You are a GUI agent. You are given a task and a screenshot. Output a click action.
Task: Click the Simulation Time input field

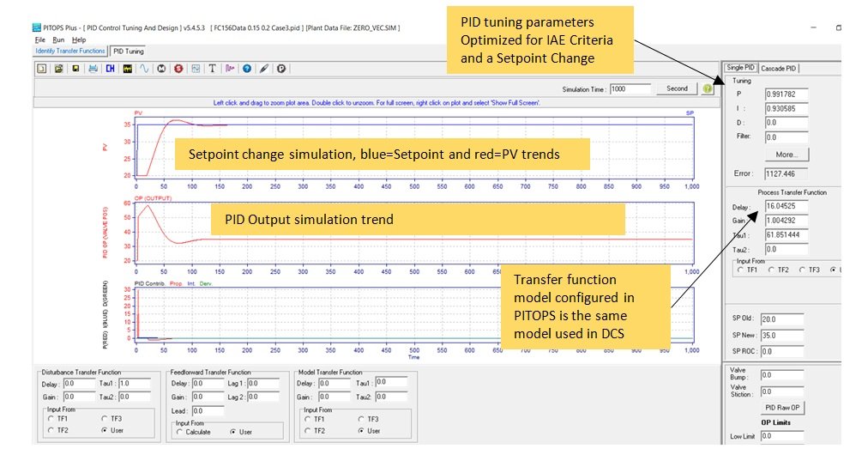630,88
